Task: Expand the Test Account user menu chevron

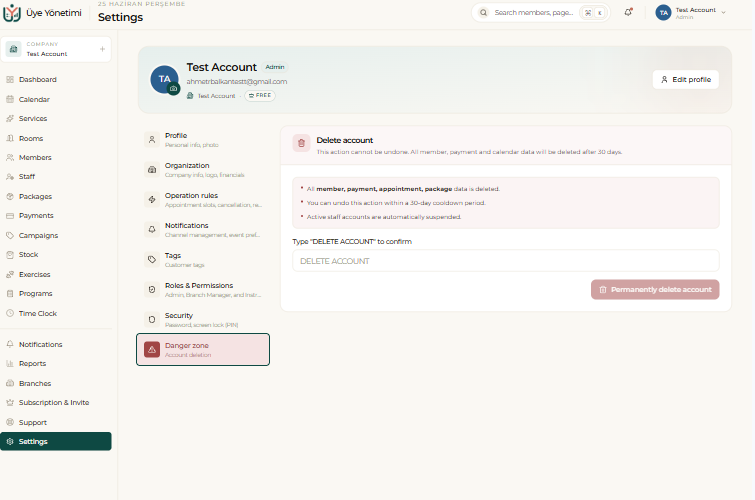Action: coord(723,13)
